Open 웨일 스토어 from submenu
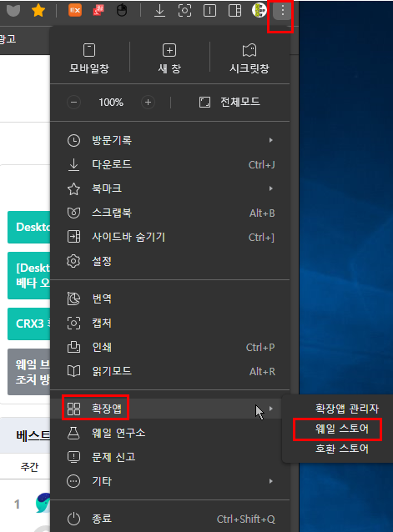This screenshot has height=532, width=393. point(342,429)
